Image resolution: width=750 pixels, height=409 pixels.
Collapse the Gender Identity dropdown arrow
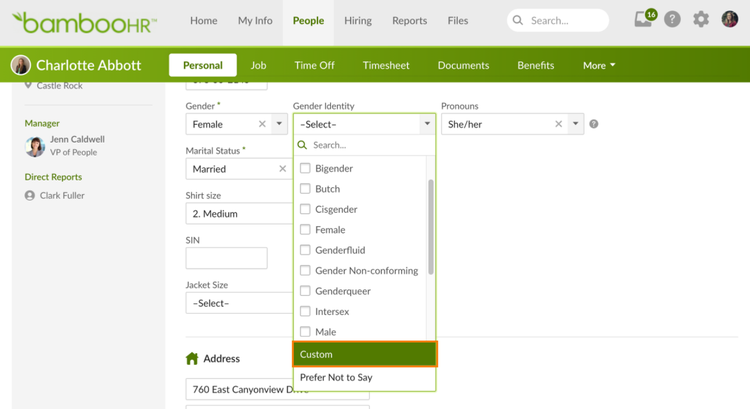click(x=427, y=124)
